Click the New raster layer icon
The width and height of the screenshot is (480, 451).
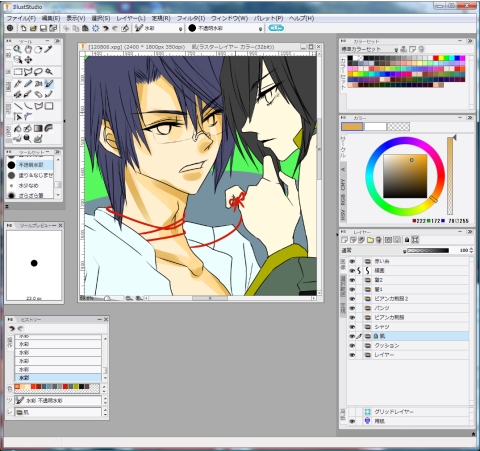click(x=345, y=240)
